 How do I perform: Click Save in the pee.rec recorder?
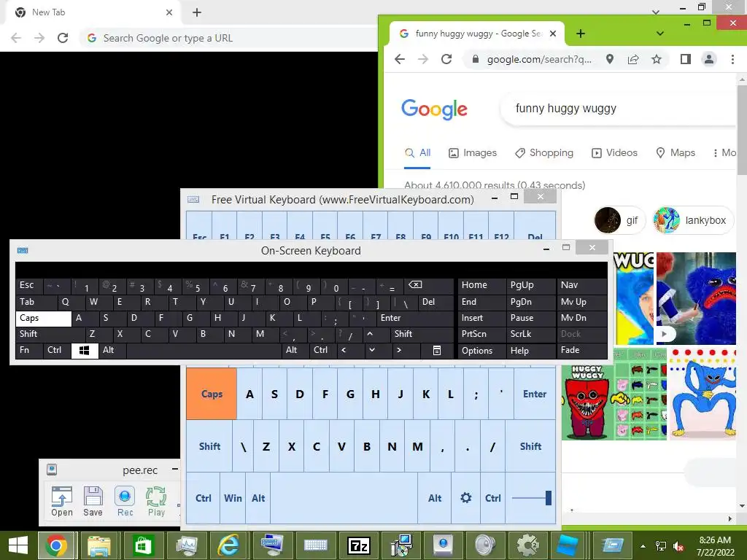click(93, 502)
